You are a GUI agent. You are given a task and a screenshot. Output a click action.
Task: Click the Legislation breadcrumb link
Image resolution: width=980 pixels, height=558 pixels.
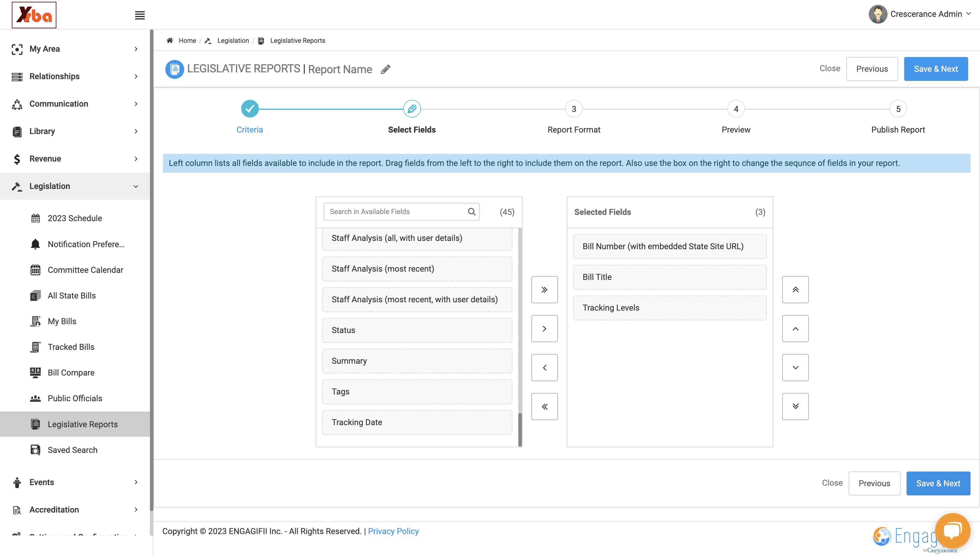[233, 41]
